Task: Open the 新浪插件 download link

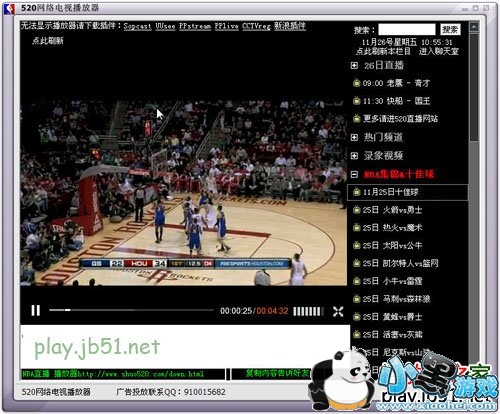Action: point(290,26)
